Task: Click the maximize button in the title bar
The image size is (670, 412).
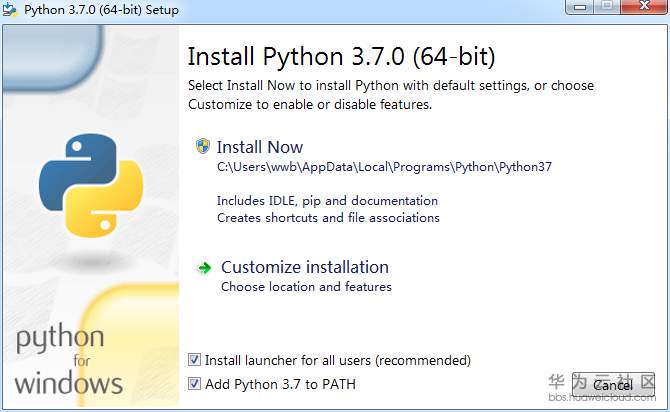Action: click(x=606, y=8)
